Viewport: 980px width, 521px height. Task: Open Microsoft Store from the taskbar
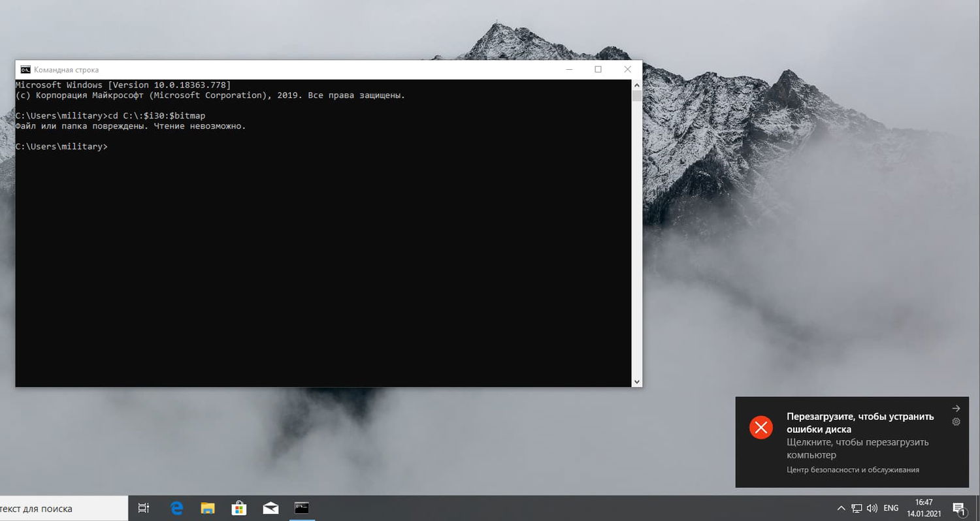point(239,508)
